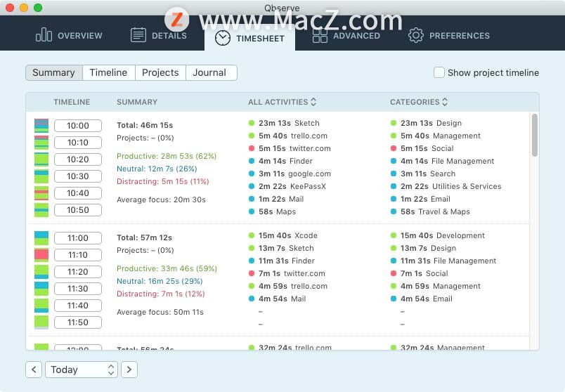The width and height of the screenshot is (565, 392).
Task: Click the 7m 1s Social category
Action: point(420,273)
